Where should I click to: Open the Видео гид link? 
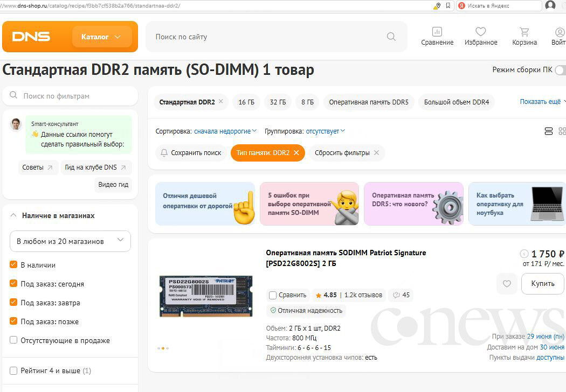[x=113, y=185]
